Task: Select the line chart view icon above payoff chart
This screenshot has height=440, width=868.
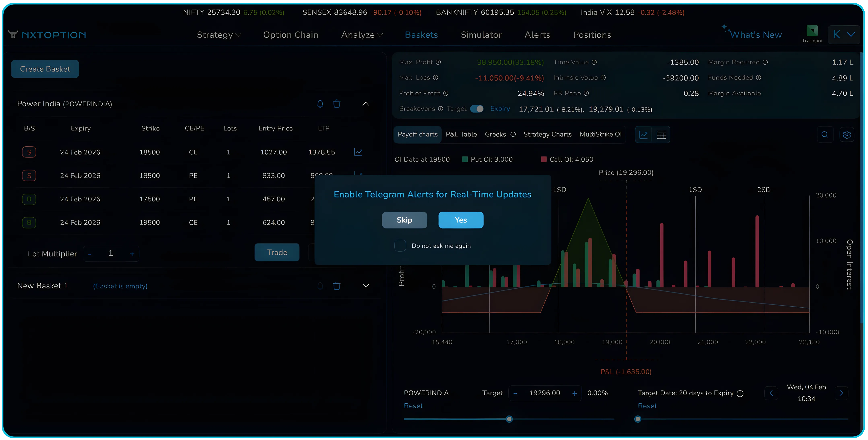Action: point(644,134)
